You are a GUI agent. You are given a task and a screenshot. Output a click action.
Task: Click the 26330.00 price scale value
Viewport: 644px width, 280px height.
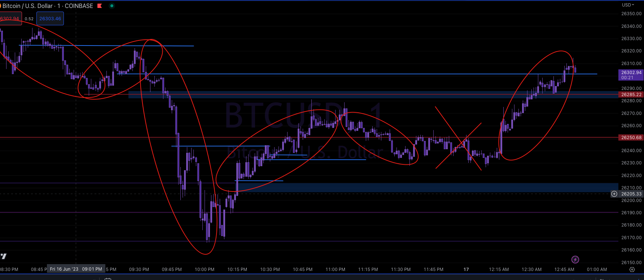coord(631,39)
